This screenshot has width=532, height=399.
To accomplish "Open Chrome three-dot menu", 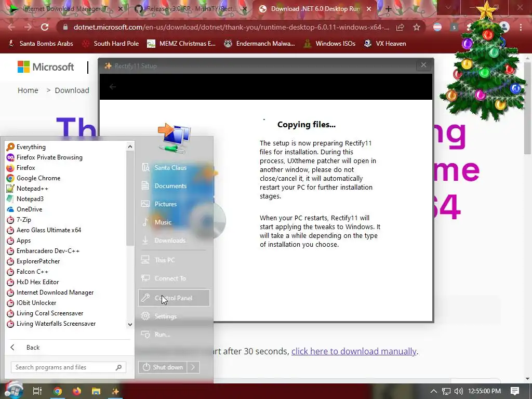I will (x=521, y=27).
